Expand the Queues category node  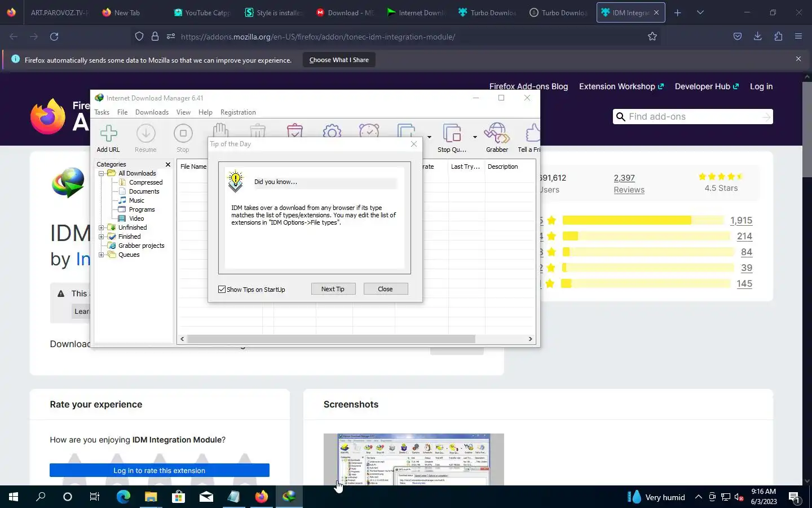click(101, 255)
